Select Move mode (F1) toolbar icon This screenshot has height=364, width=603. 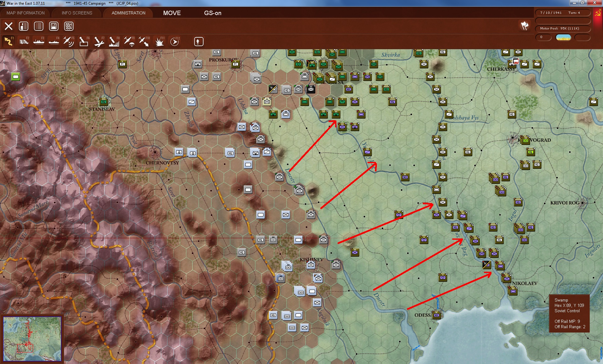click(x=8, y=41)
